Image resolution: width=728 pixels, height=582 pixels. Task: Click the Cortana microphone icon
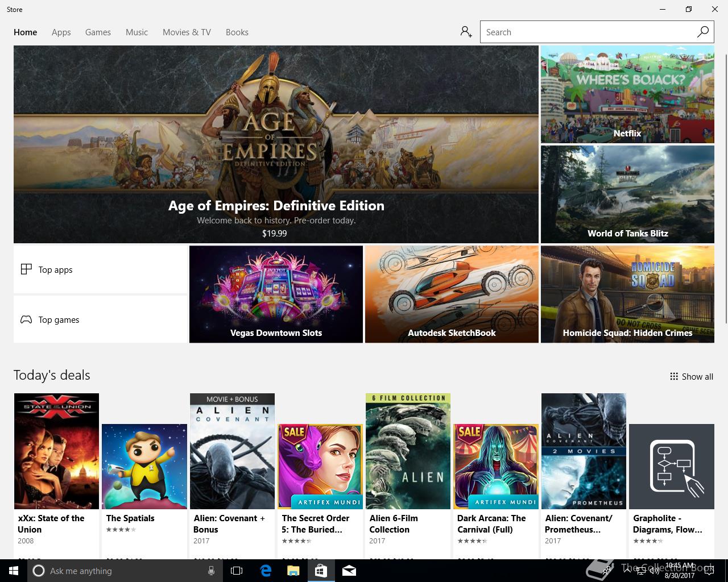(x=211, y=571)
